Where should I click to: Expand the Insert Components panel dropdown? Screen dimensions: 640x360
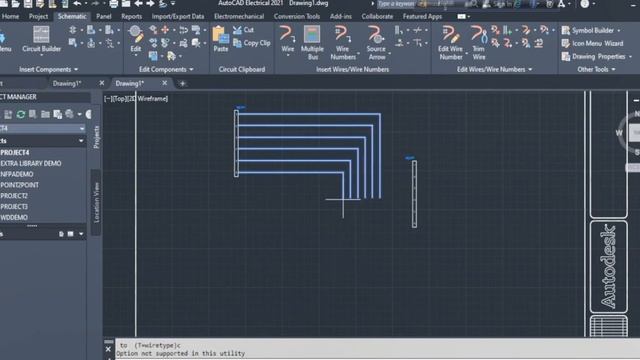click(x=76, y=70)
